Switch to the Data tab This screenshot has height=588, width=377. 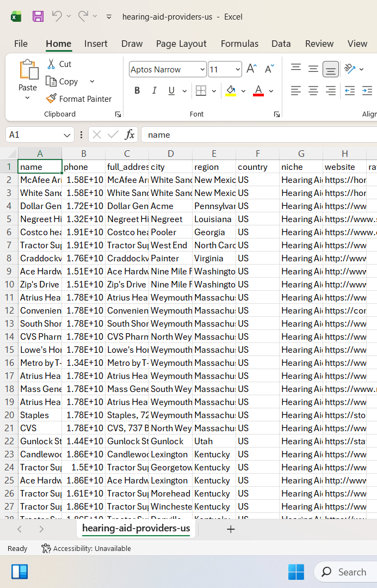[x=281, y=44]
